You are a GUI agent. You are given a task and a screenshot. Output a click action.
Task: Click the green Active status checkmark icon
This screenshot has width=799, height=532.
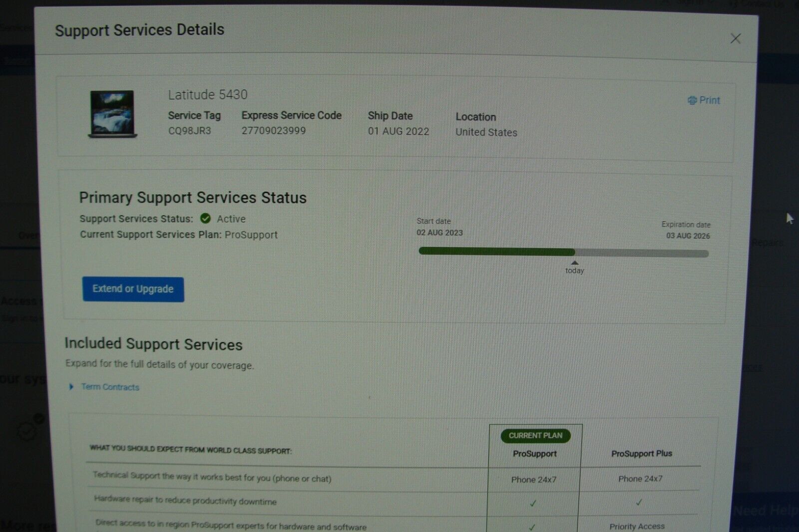pos(205,218)
